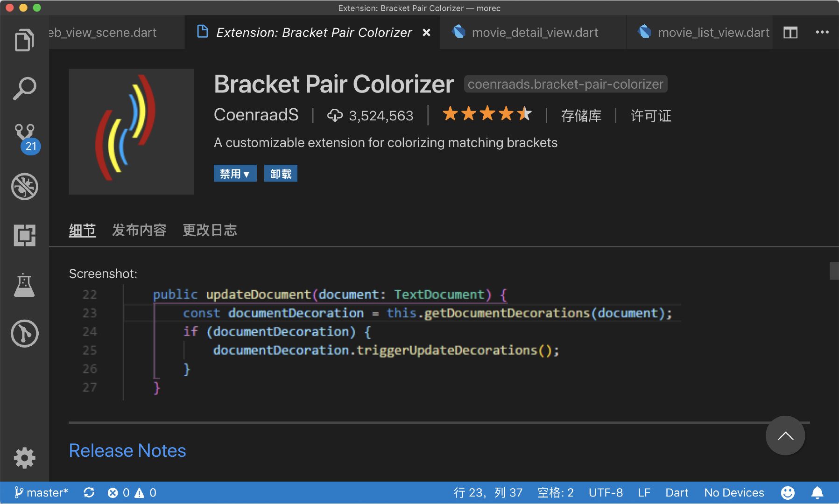
Task: Open the Release Notes link
Action: 127,450
